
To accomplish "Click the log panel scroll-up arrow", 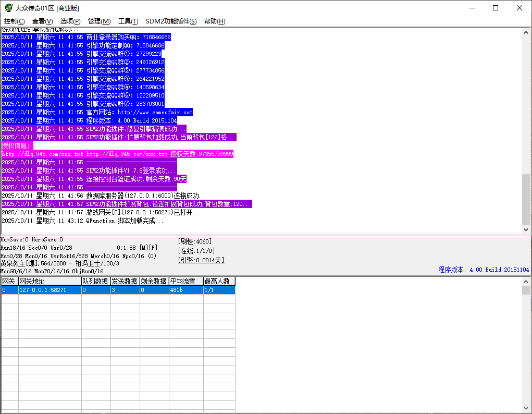I will click(x=526, y=32).
